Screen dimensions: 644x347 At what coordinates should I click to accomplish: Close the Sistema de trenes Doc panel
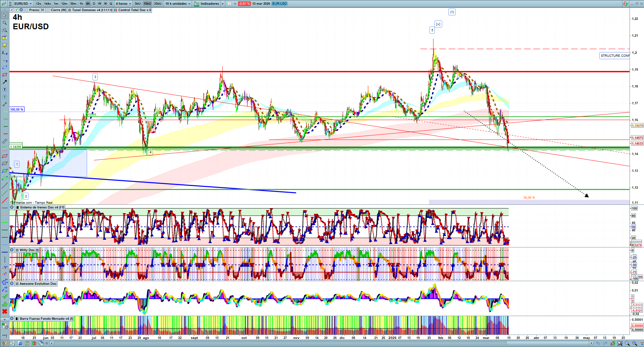coord(12,207)
